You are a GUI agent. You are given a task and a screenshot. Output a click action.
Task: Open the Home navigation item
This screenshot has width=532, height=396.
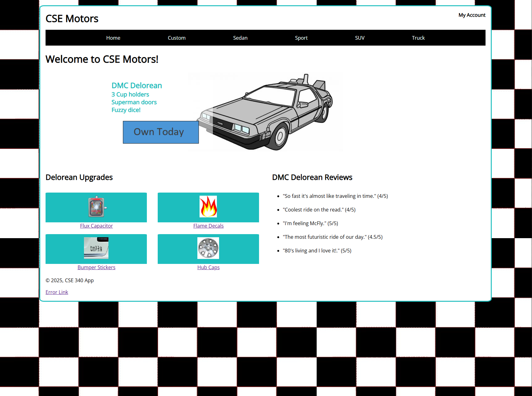point(113,38)
